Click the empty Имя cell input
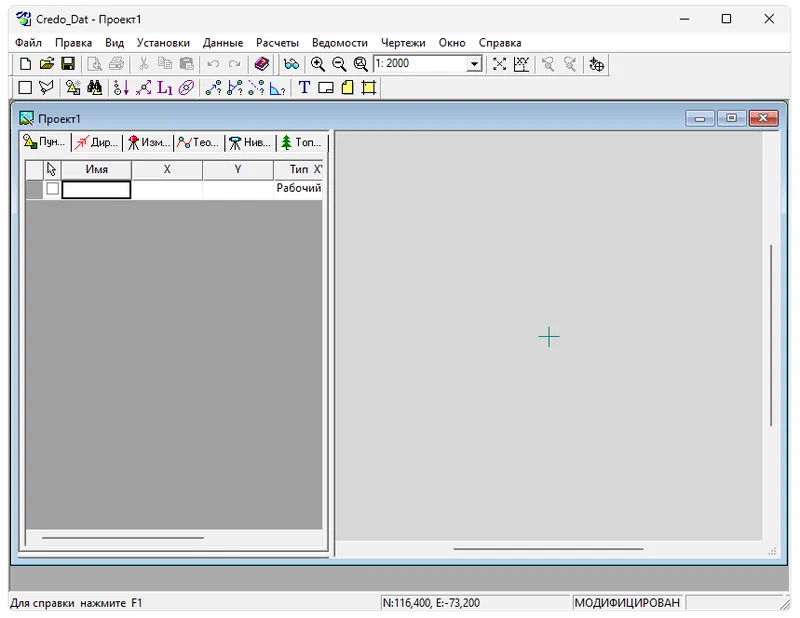 tap(96, 189)
